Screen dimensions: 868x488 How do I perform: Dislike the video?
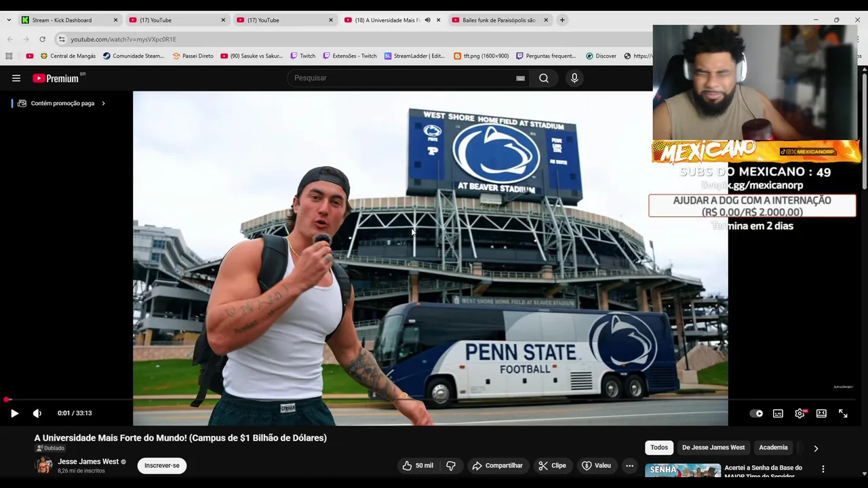coord(451,466)
